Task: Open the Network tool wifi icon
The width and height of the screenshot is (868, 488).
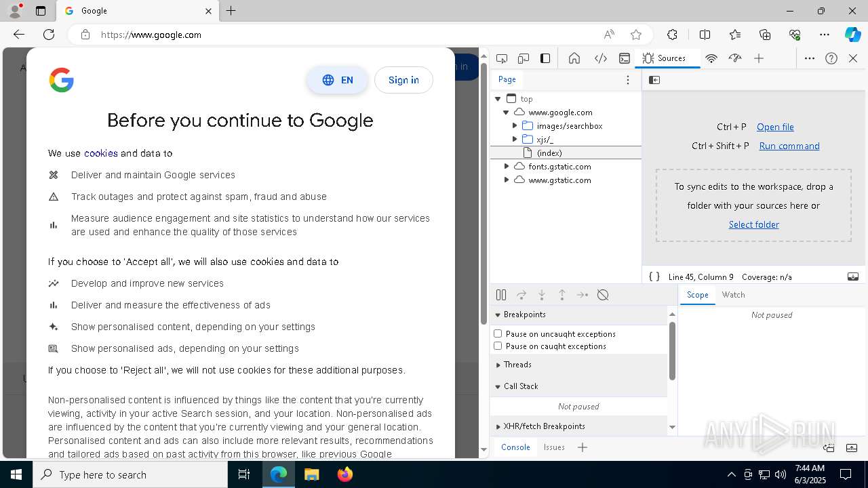Action: (711, 58)
